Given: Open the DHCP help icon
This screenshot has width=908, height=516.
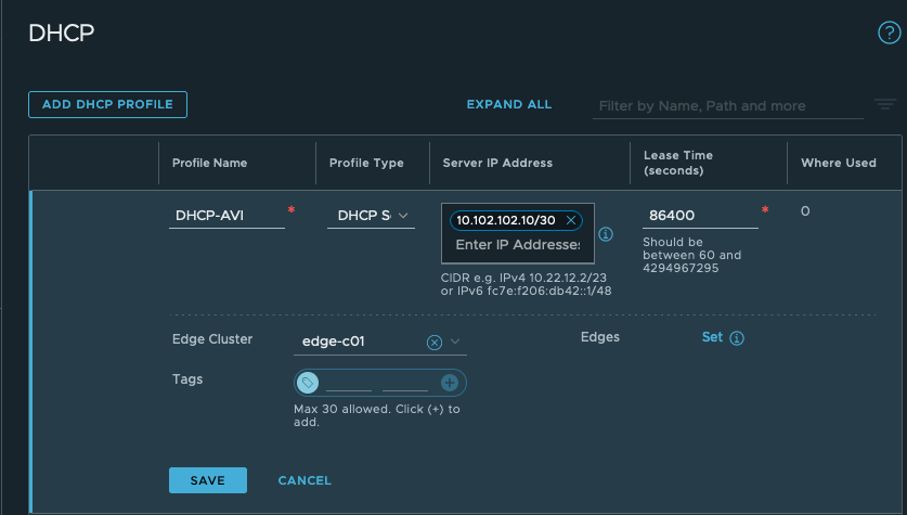Looking at the screenshot, I should (889, 32).
